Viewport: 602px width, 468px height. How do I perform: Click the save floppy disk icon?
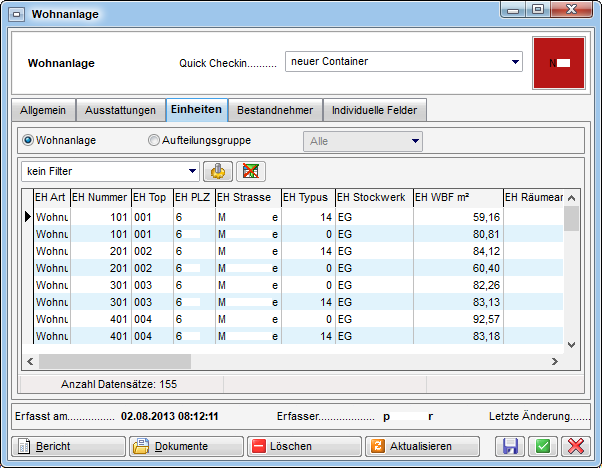tap(510, 446)
